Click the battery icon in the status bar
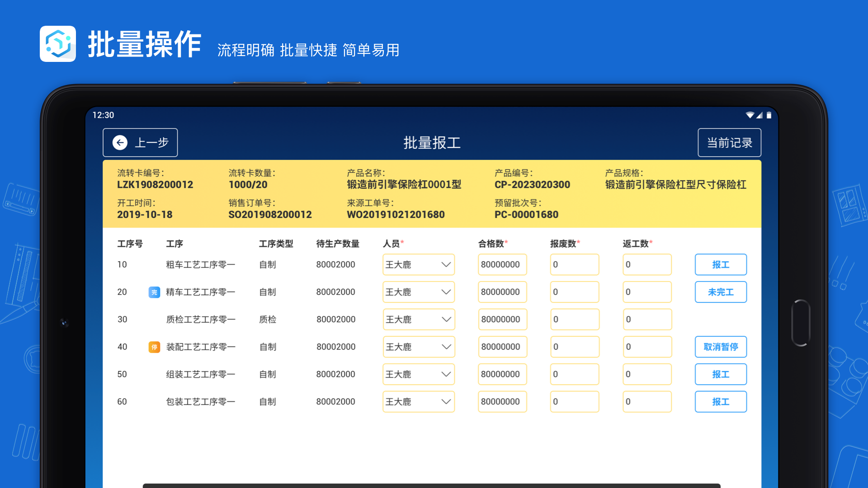868x488 pixels. click(x=770, y=115)
